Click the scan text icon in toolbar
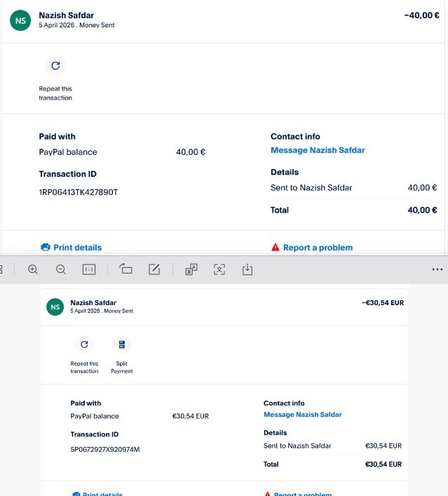This screenshot has height=496, width=448. tap(219, 269)
